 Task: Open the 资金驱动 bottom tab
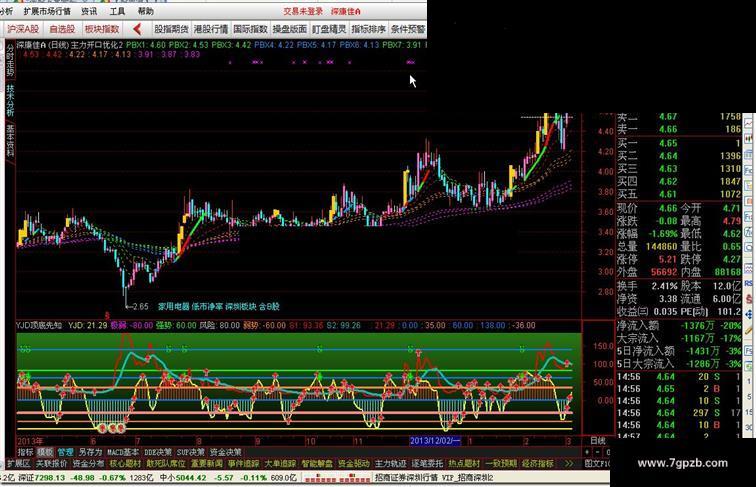point(353,464)
